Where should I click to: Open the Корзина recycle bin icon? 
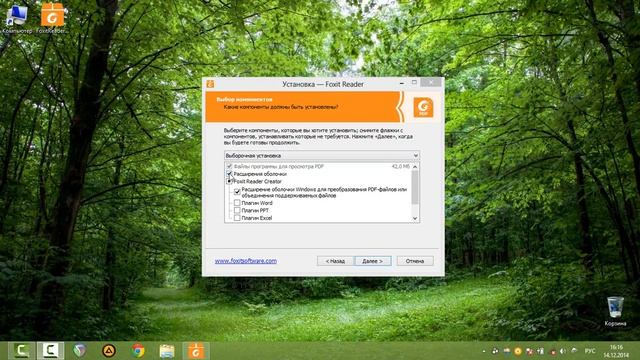(615, 311)
